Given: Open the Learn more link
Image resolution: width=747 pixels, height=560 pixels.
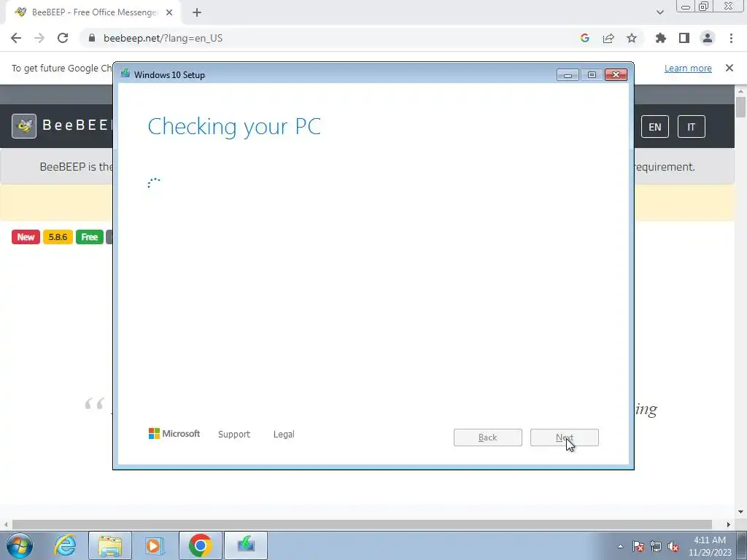Looking at the screenshot, I should [x=688, y=68].
